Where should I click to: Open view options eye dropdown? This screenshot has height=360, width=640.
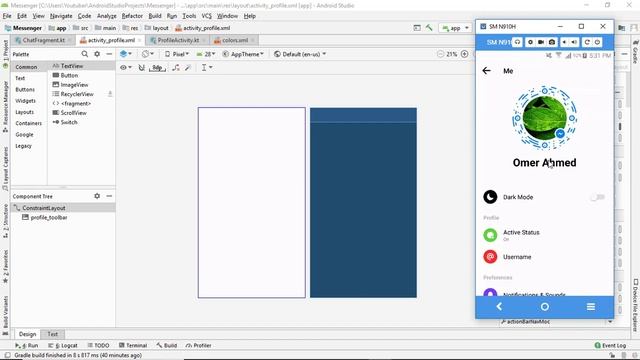point(125,67)
